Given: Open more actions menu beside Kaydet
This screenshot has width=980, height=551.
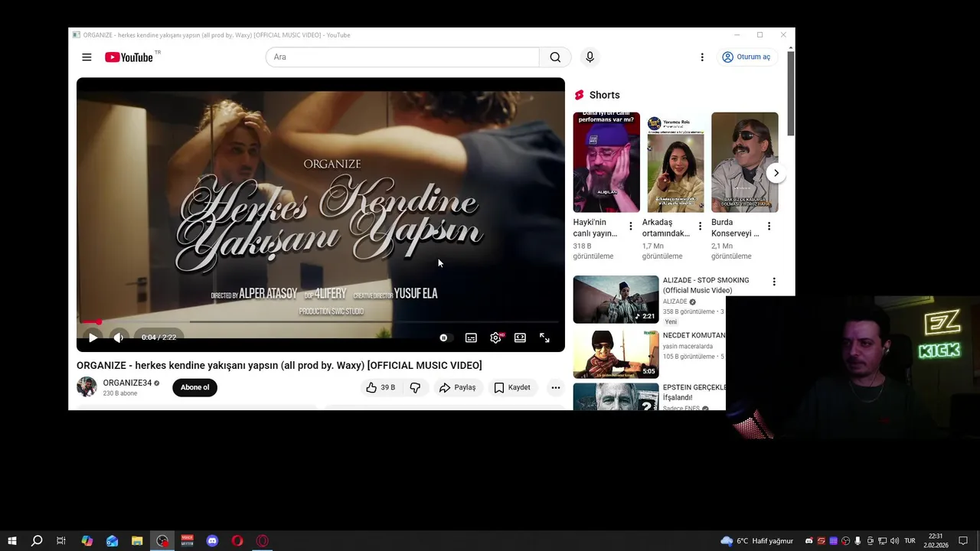Looking at the screenshot, I should coord(556,387).
